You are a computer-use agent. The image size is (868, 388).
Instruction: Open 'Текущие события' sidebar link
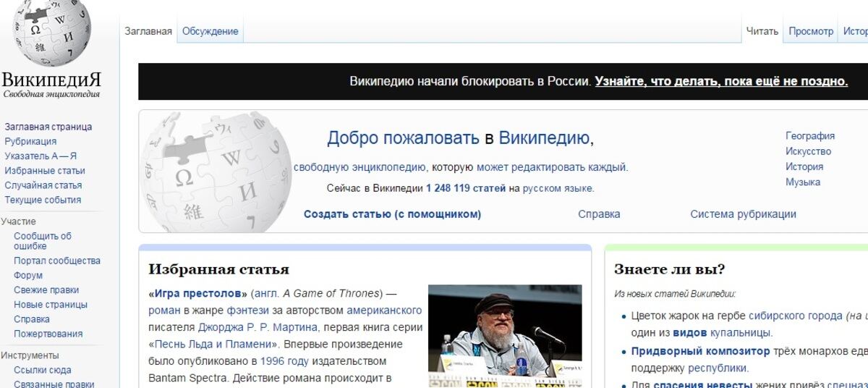pos(43,200)
